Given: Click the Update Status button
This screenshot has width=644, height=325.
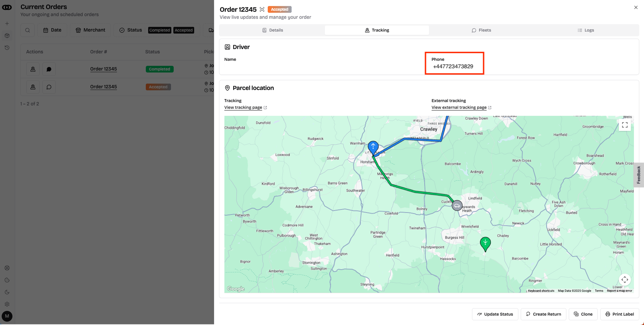Looking at the screenshot, I should tap(495, 314).
